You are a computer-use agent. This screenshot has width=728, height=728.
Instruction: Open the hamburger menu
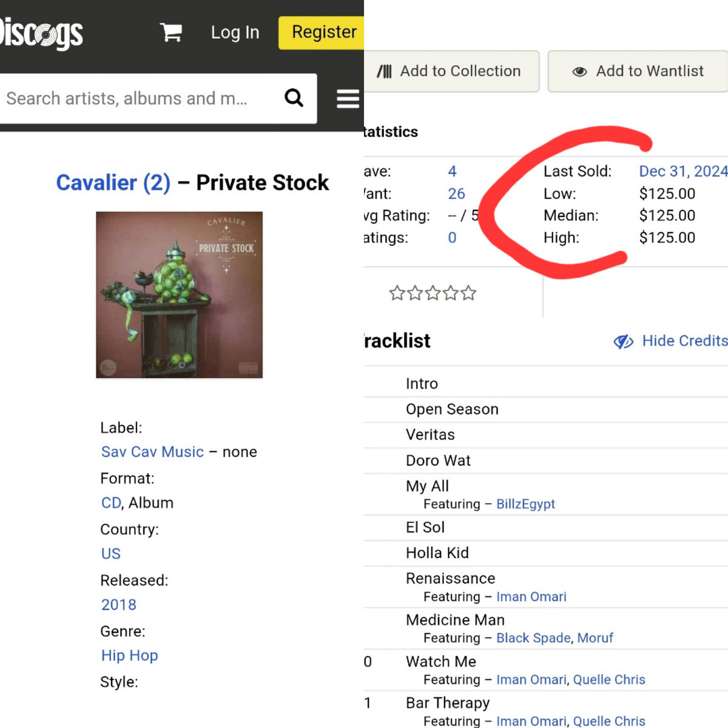pyautogui.click(x=348, y=98)
